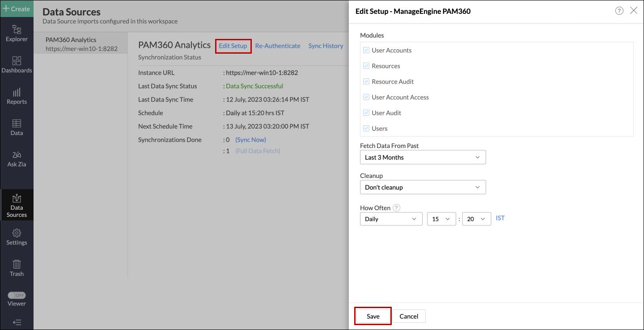Select PAM360 Analytics data source entry
The image size is (644, 330).
pyautogui.click(x=81, y=44)
